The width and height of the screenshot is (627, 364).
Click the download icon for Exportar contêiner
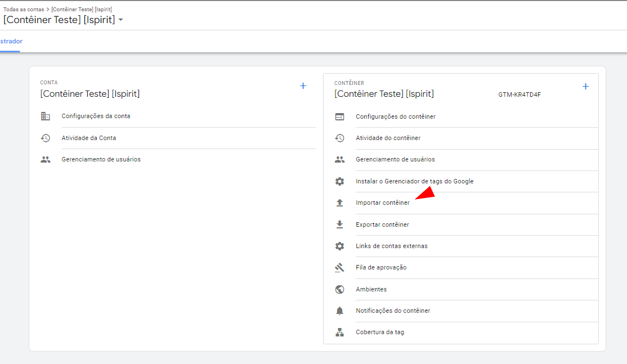[x=339, y=224]
